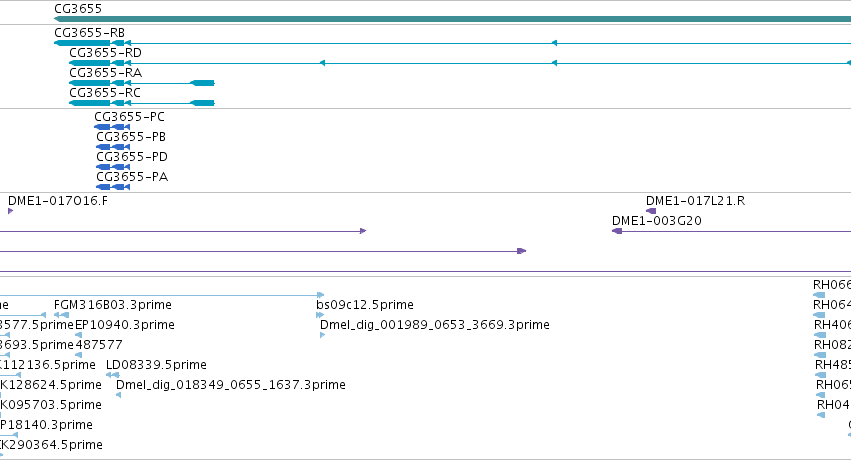Select the long teal CG3655 gene bar
This screenshot has width=851, height=460.
point(453,19)
